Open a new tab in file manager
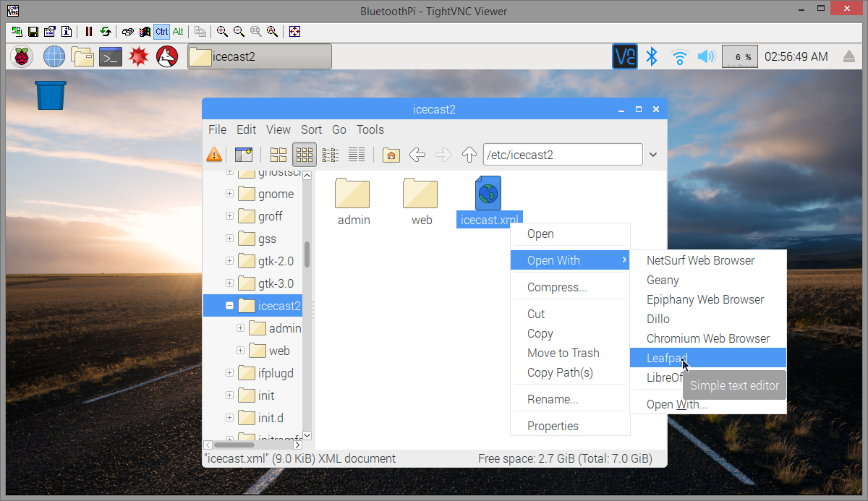The image size is (868, 501). 243,154
